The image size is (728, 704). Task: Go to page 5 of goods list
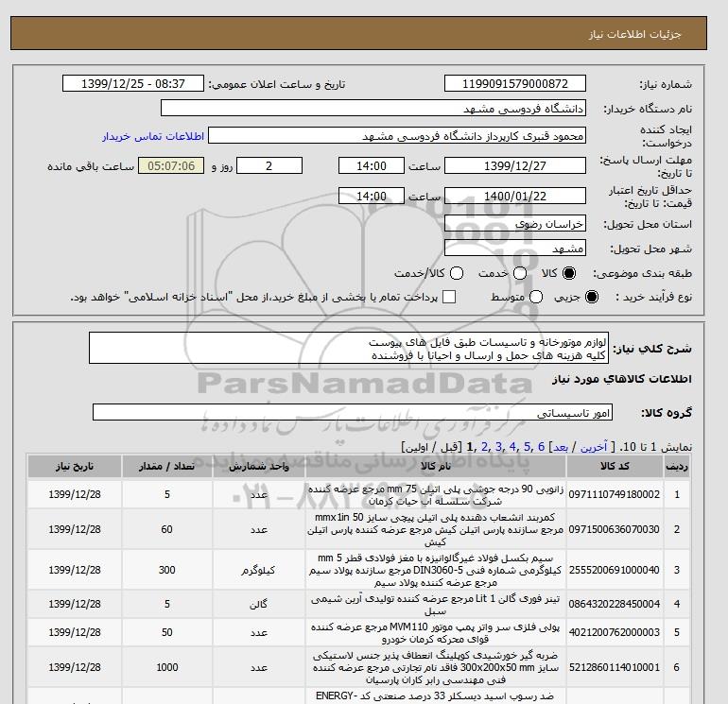click(x=527, y=447)
